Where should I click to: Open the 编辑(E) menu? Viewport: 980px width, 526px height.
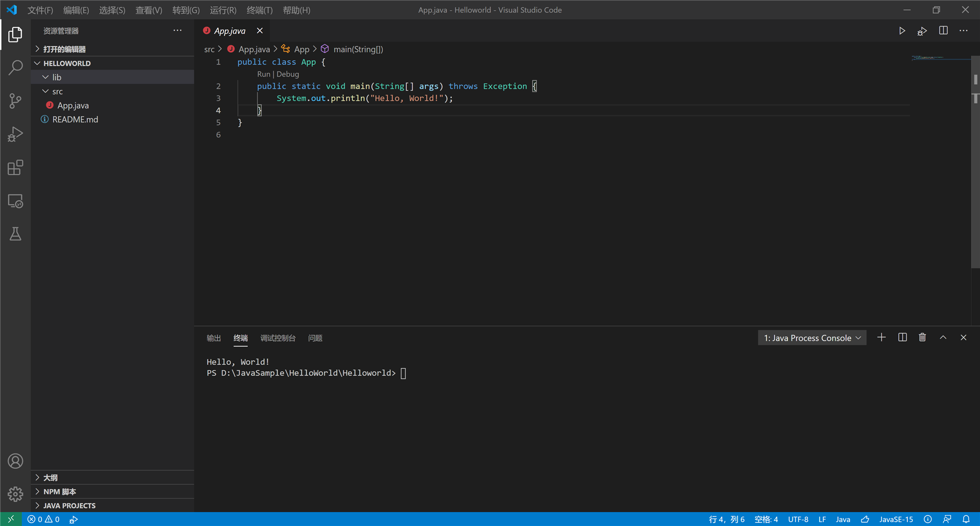coord(76,10)
